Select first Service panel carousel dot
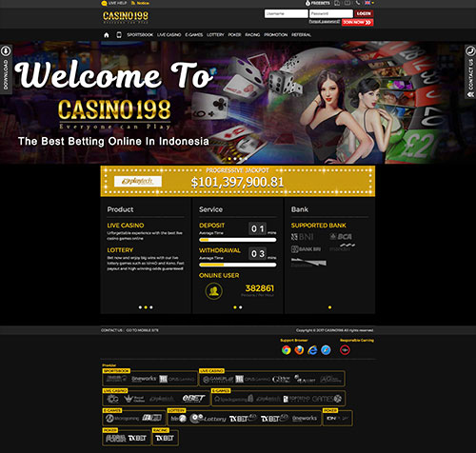This screenshot has width=476, height=453. pos(235,307)
